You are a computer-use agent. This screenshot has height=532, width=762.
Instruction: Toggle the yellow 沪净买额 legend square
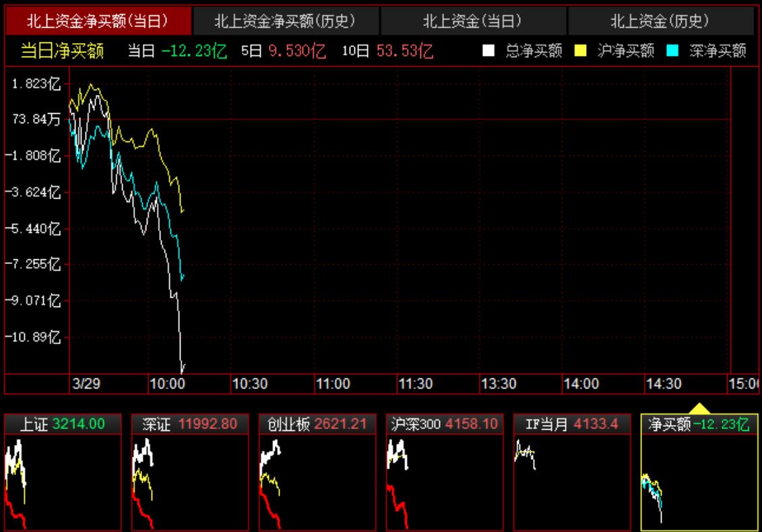click(580, 51)
